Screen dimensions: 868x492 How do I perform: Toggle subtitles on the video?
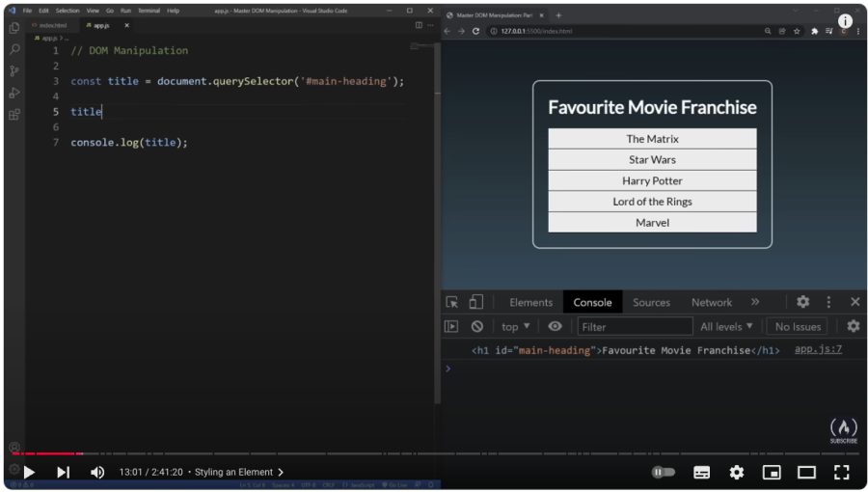701,472
